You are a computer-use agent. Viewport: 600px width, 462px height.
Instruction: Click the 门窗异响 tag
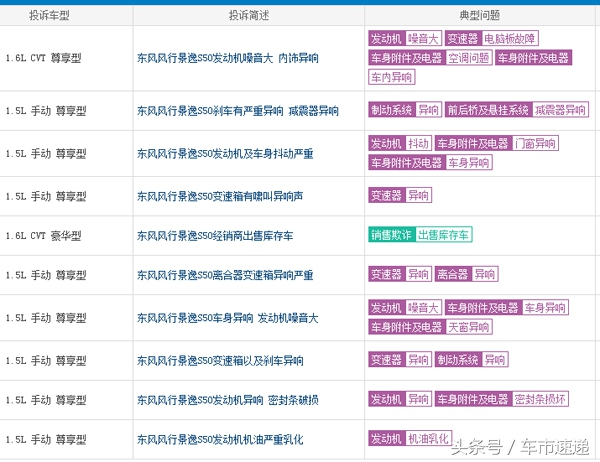click(535, 144)
